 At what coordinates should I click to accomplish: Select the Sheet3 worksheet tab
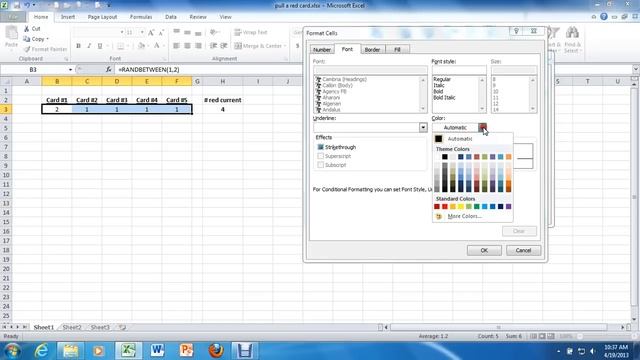100,327
